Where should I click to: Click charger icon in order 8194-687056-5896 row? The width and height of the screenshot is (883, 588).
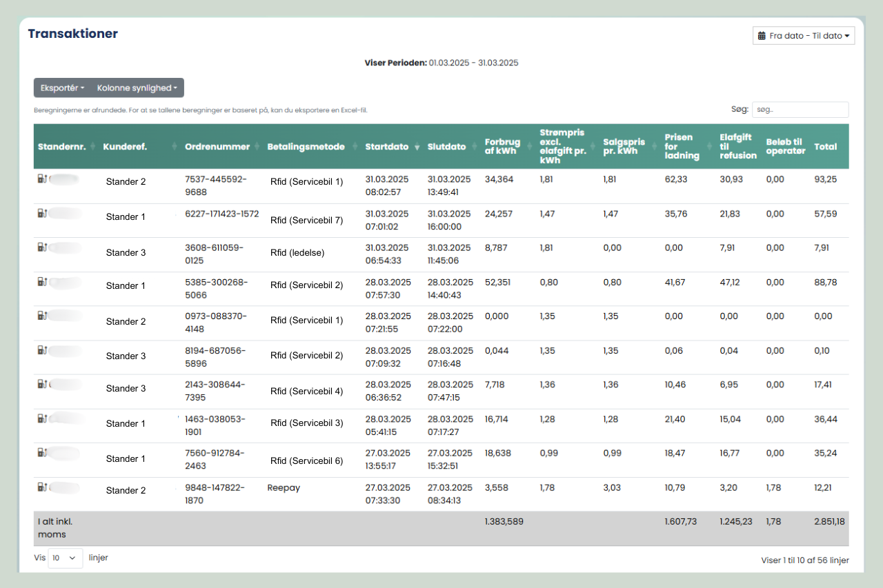42,350
